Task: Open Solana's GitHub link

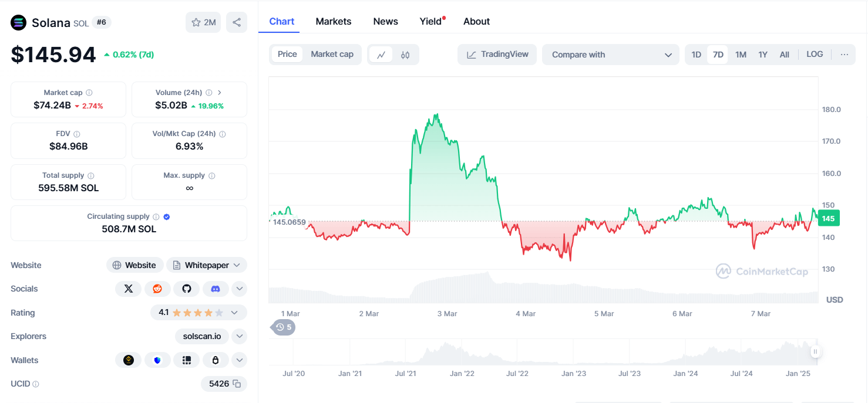Action: tap(187, 289)
